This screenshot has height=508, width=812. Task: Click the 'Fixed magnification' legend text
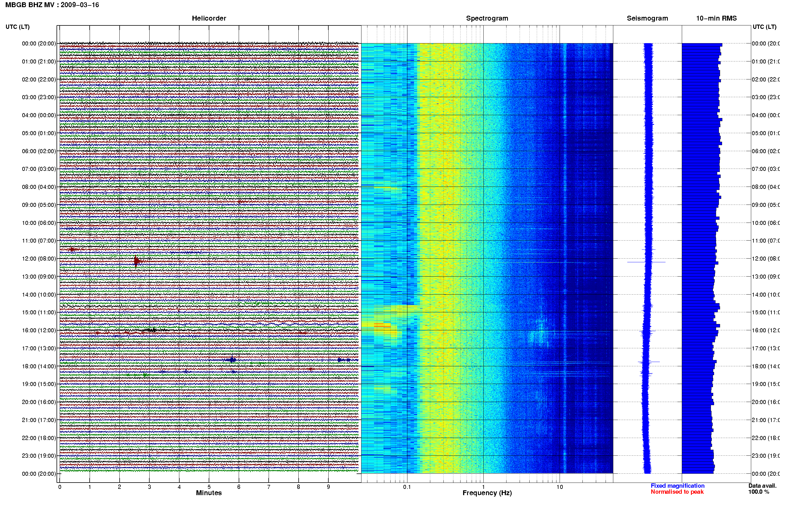pyautogui.click(x=678, y=486)
